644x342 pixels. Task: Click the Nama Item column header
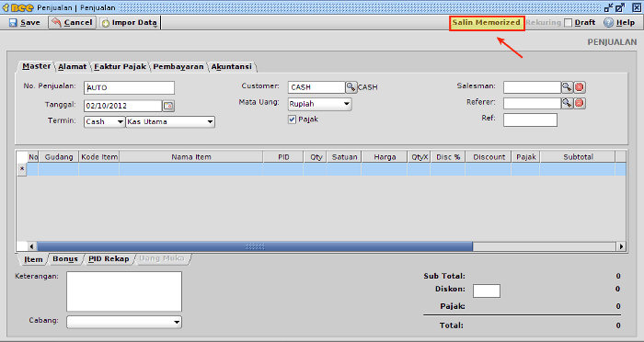coord(191,157)
